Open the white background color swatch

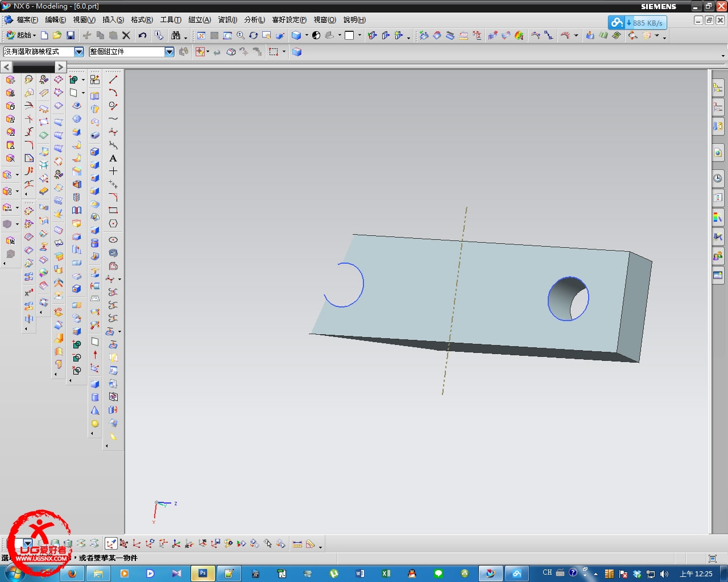[x=349, y=35]
